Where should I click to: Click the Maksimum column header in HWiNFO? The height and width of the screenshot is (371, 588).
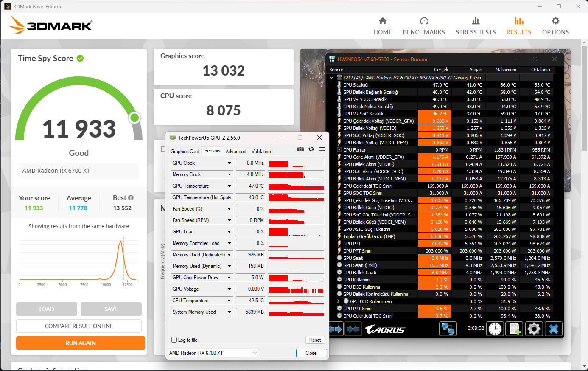click(x=501, y=70)
